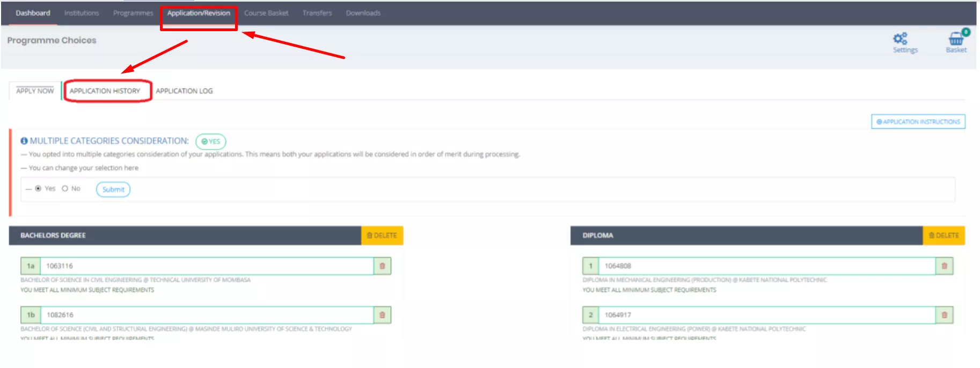Open the Basket icon
This screenshot has height=368, width=980.
pos(956,39)
